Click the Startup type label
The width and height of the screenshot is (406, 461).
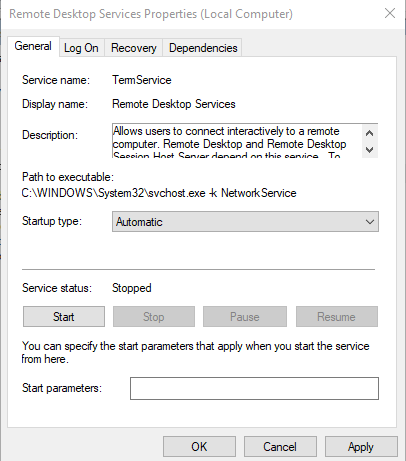(x=52, y=221)
